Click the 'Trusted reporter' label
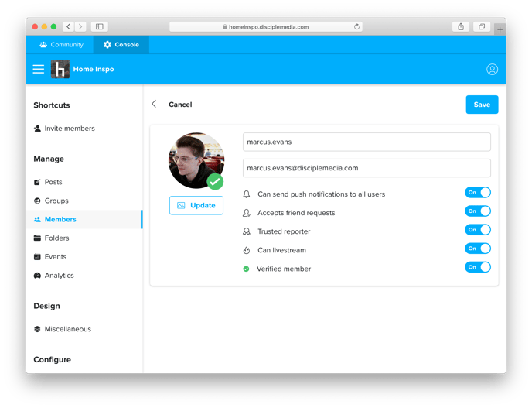 click(x=284, y=231)
